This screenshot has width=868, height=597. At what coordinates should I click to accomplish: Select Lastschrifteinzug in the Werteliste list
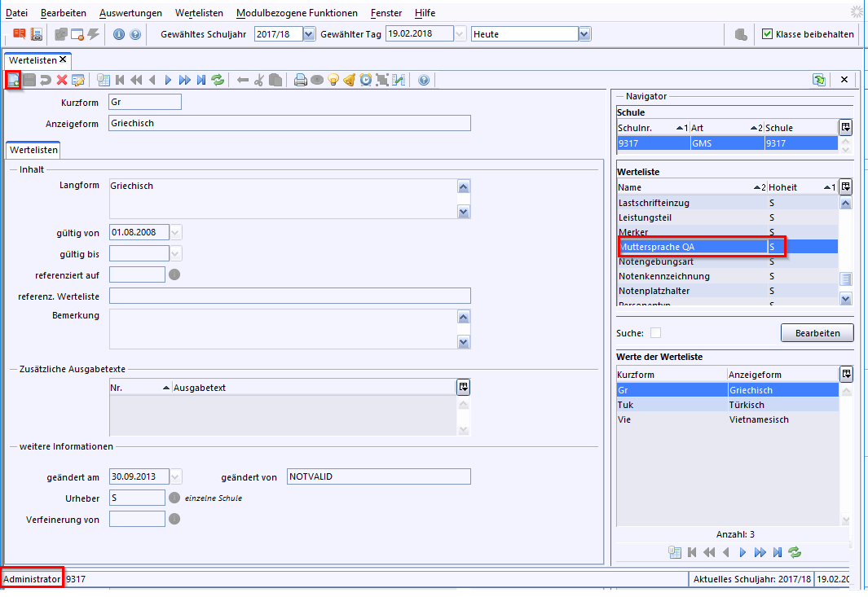(727, 203)
